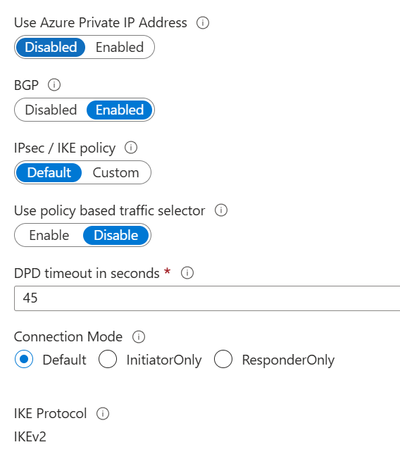View Connection Mode info icon

click(x=139, y=337)
